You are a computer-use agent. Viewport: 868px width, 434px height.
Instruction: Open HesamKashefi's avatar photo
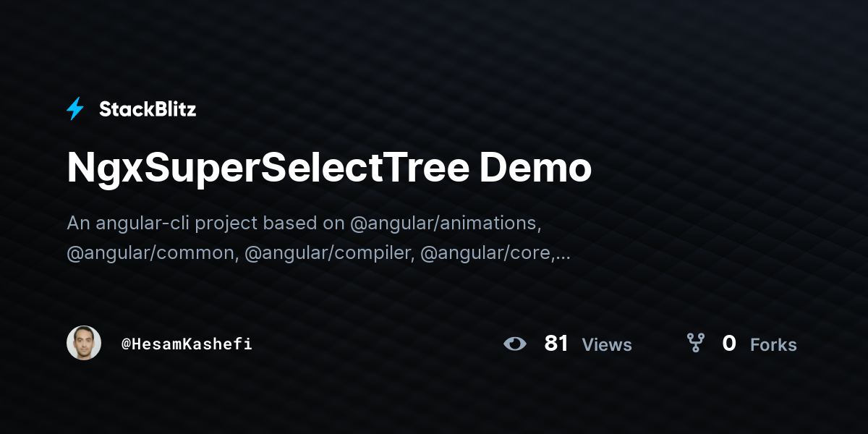tap(84, 343)
